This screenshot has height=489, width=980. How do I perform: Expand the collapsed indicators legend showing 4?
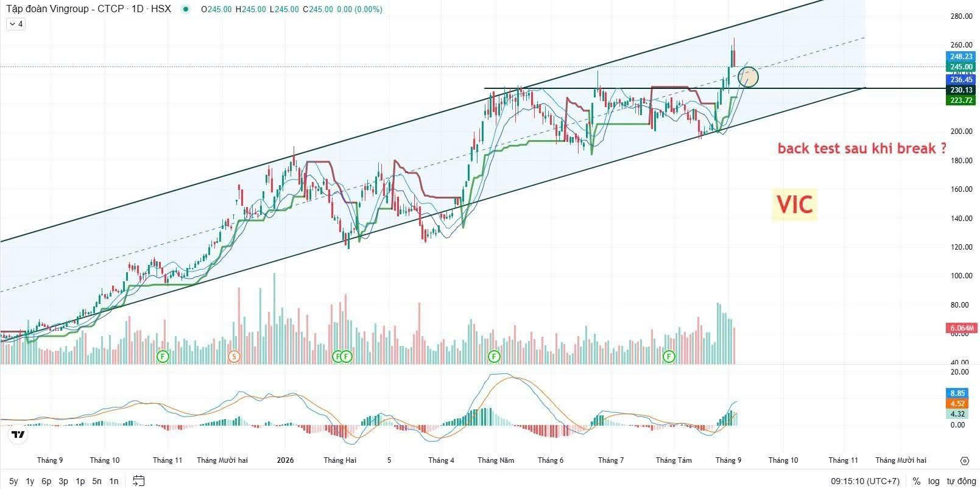pos(16,24)
